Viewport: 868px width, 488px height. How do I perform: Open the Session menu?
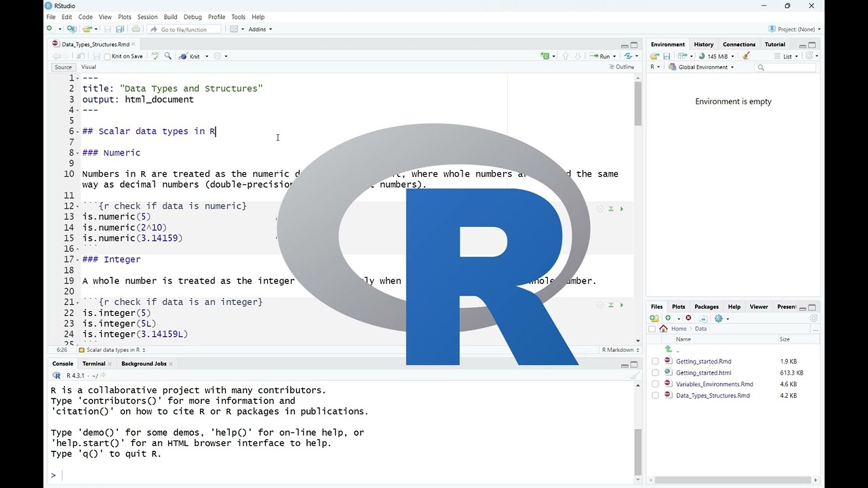[x=147, y=17]
